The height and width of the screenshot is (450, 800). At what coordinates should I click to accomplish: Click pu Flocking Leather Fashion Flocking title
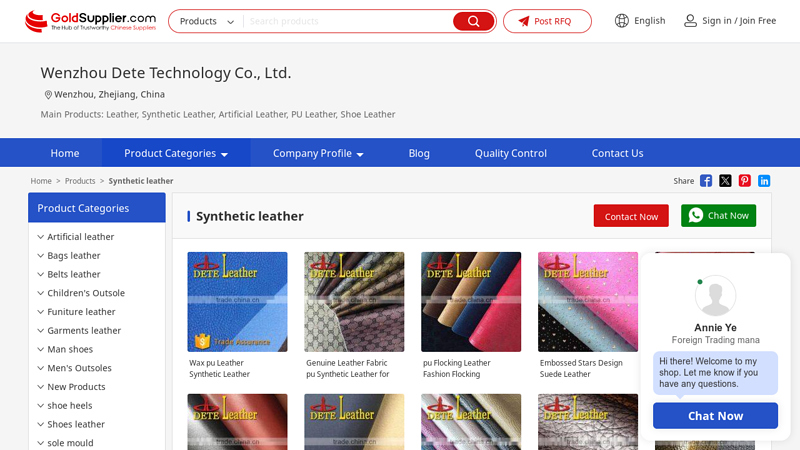(457, 368)
